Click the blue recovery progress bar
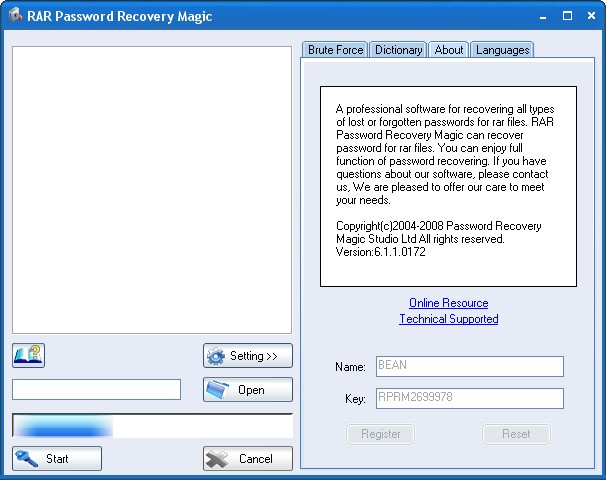 pyautogui.click(x=152, y=426)
